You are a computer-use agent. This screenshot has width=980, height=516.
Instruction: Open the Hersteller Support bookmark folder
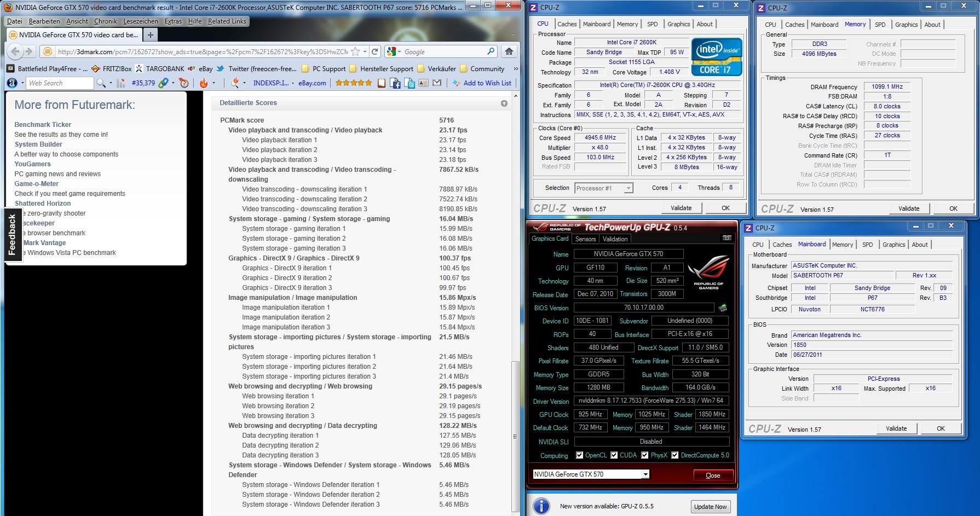click(x=381, y=68)
